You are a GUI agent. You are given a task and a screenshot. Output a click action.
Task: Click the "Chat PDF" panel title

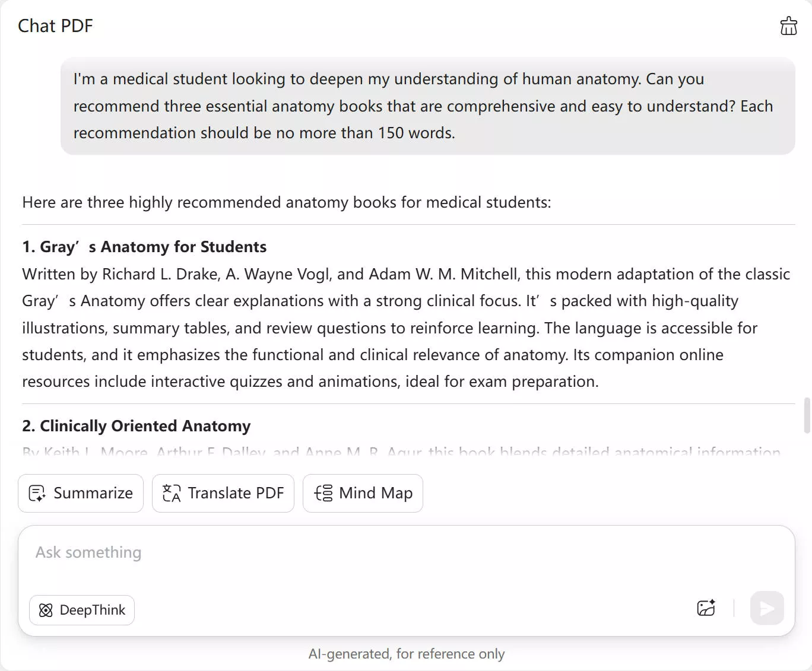pyautogui.click(x=55, y=26)
